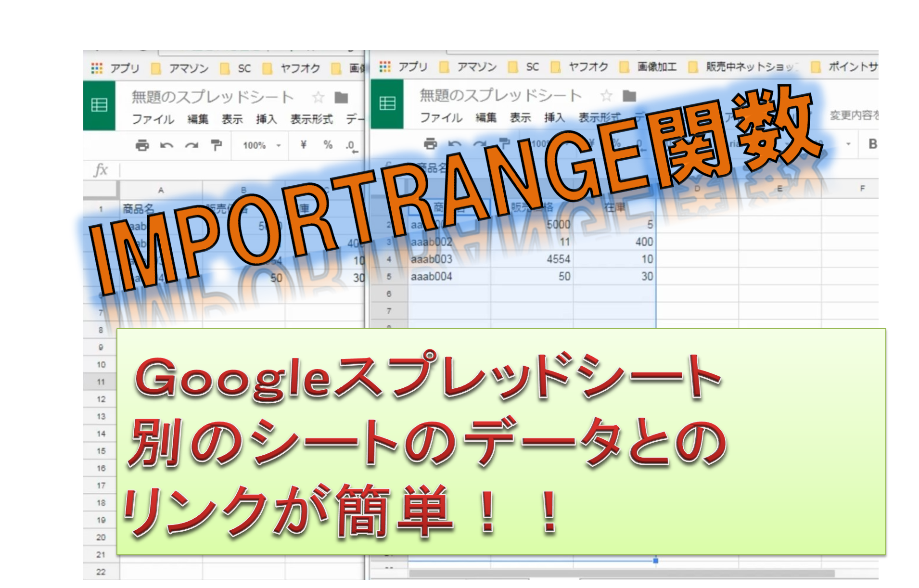Open the ヤフオク bookmark folder in right window

tap(580, 67)
